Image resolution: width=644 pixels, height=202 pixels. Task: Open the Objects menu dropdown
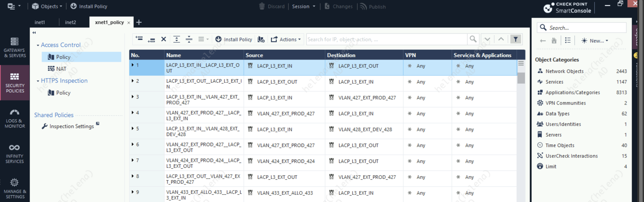click(47, 6)
